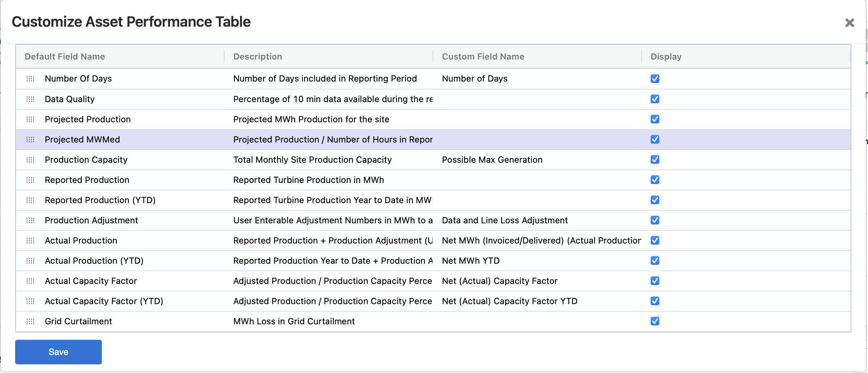This screenshot has width=868, height=373.
Task: Edit custom field name for Data Quality
Action: [x=537, y=99]
